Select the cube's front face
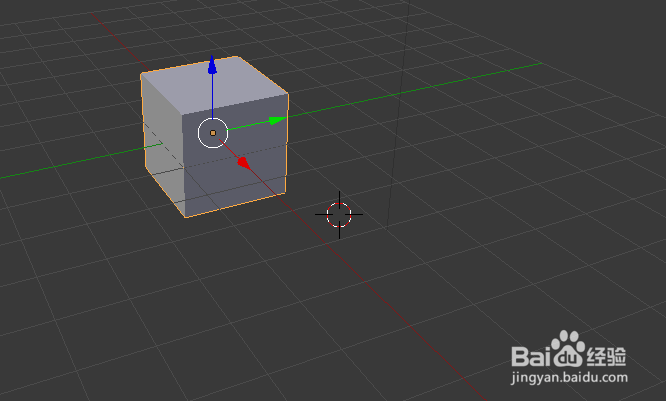The width and height of the screenshot is (666, 401). tap(236, 155)
